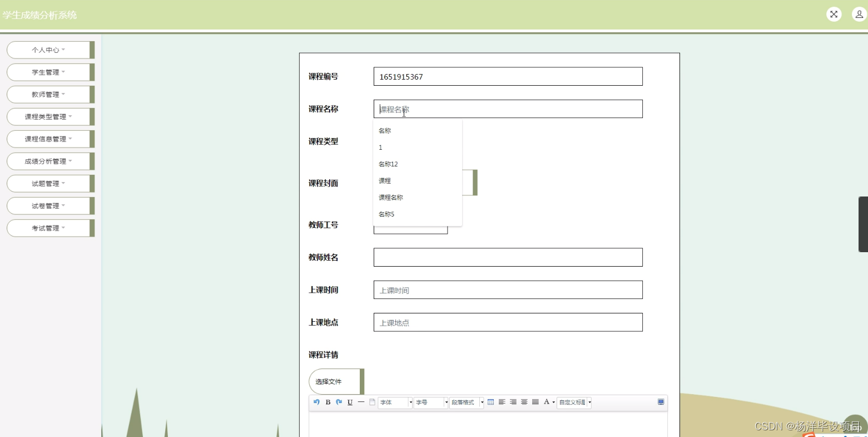Expand the 课程信息管理 sidebar menu
The height and width of the screenshot is (437, 868).
[51, 139]
